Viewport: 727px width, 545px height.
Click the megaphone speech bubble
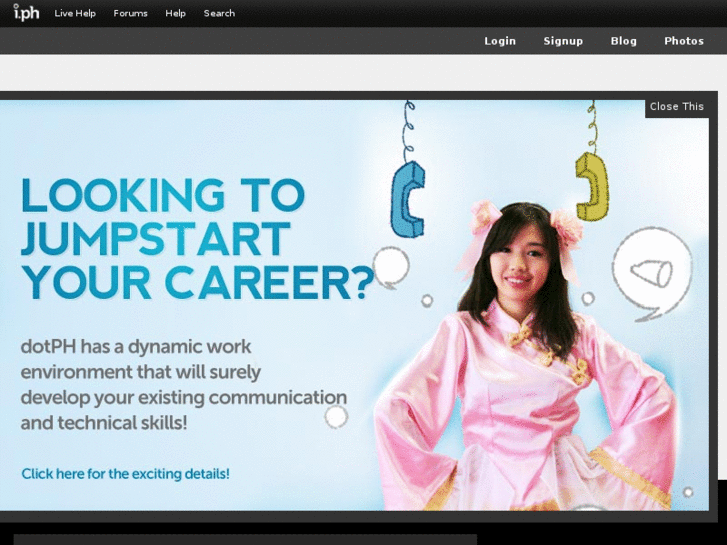pyautogui.click(x=652, y=274)
